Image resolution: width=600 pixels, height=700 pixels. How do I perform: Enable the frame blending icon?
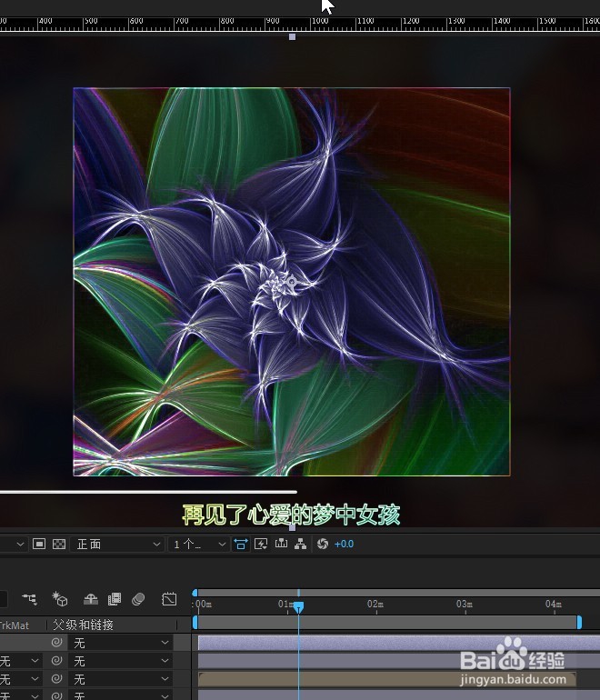(115, 599)
